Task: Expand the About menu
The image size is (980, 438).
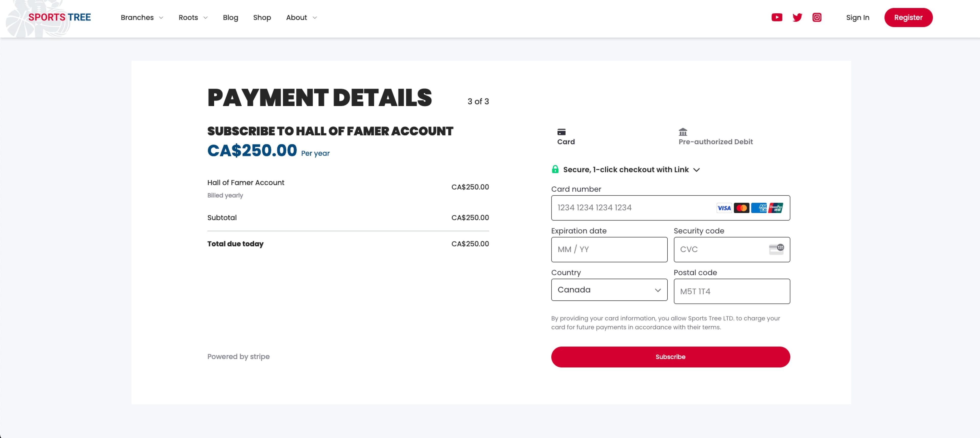Action: pos(301,18)
